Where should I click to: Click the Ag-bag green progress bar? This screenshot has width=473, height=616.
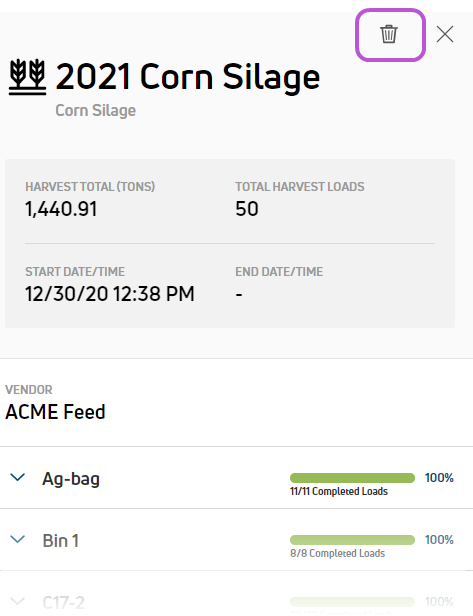pos(352,478)
